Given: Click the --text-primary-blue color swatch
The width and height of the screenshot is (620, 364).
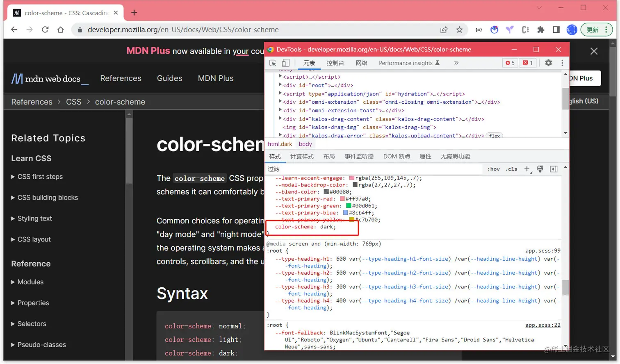Looking at the screenshot, I should point(345,213).
